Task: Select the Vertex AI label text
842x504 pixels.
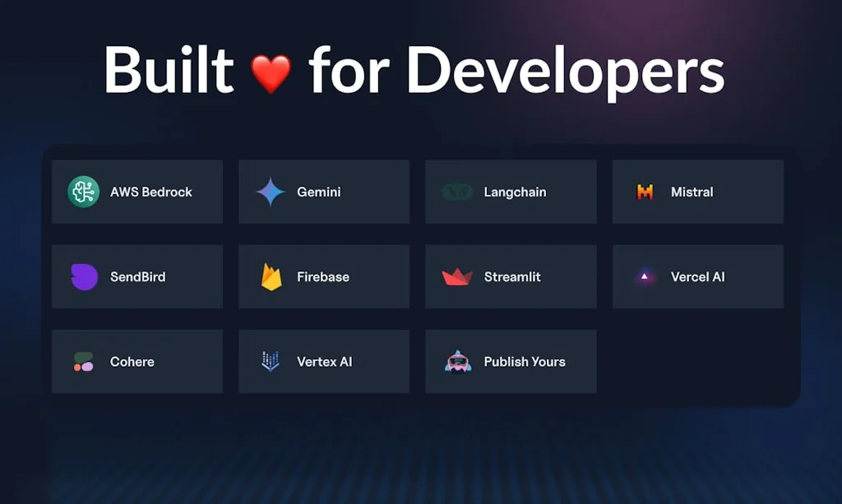Action: click(x=324, y=362)
